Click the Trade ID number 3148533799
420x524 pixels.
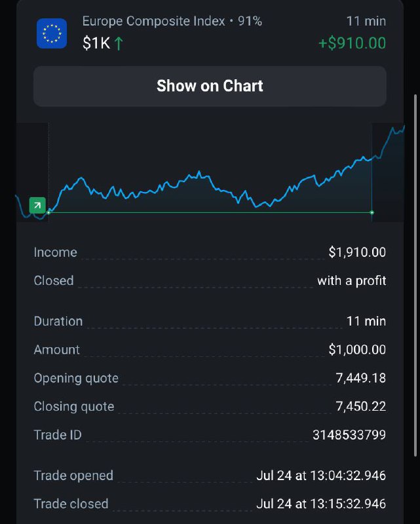click(x=349, y=435)
